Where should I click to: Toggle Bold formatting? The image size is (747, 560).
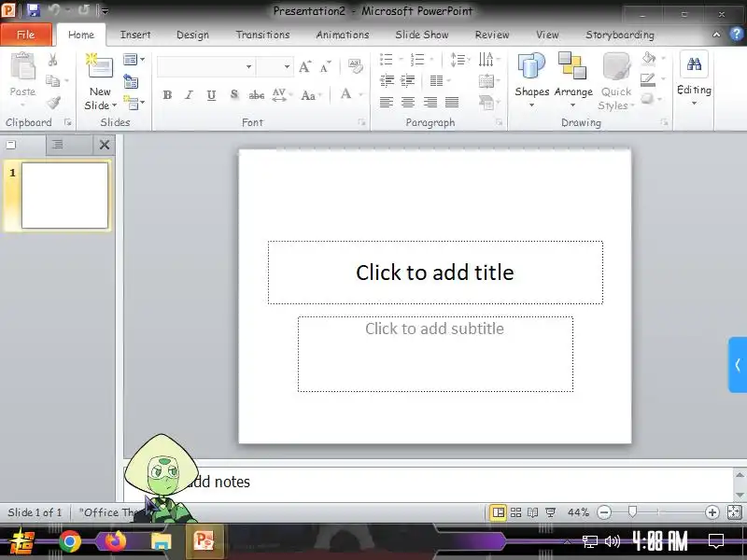(167, 95)
